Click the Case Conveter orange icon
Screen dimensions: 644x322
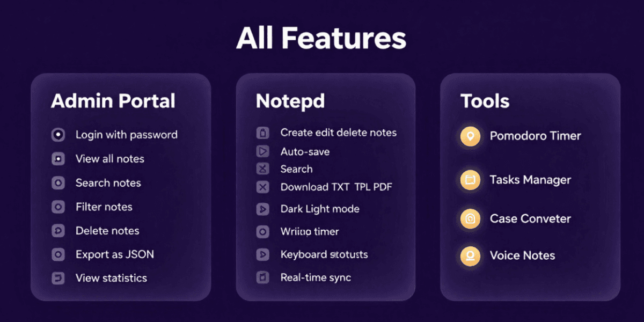(x=470, y=218)
